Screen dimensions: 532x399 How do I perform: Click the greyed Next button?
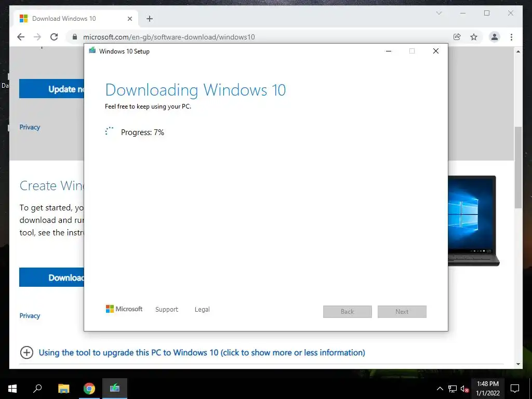402,312
